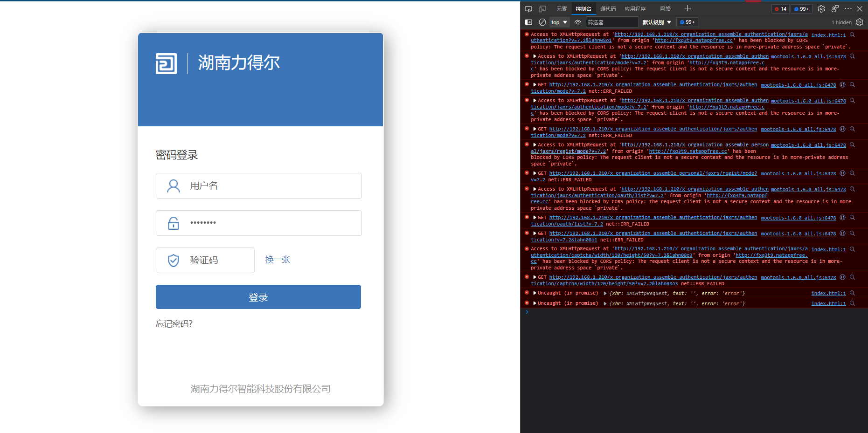Viewport: 868px width, 433px height.
Task: Expand the oauth/list CORS Access error
Action: point(535,189)
